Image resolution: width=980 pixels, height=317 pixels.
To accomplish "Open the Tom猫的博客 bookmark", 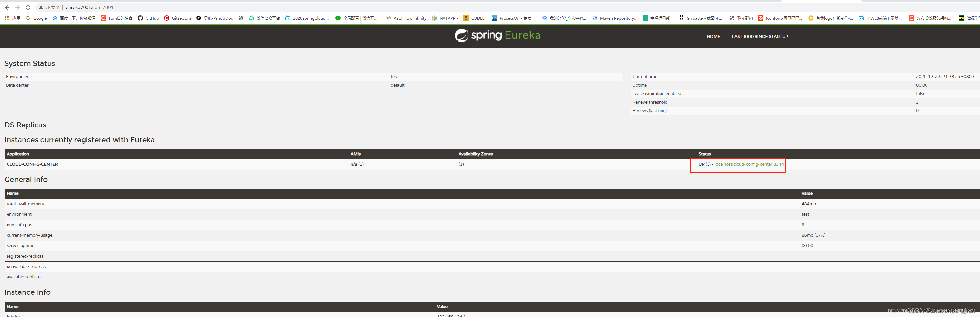I will pos(117,18).
